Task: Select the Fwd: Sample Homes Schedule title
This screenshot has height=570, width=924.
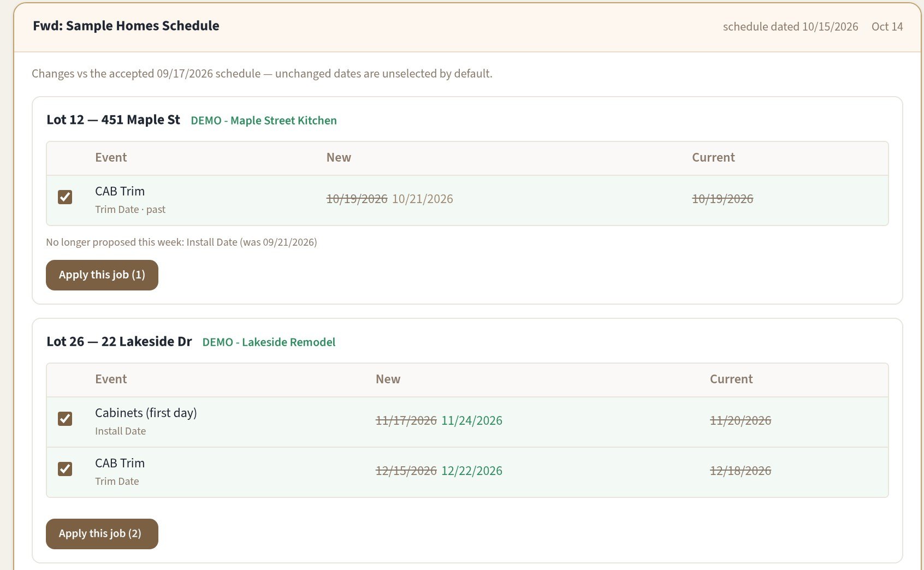Action: (x=126, y=26)
